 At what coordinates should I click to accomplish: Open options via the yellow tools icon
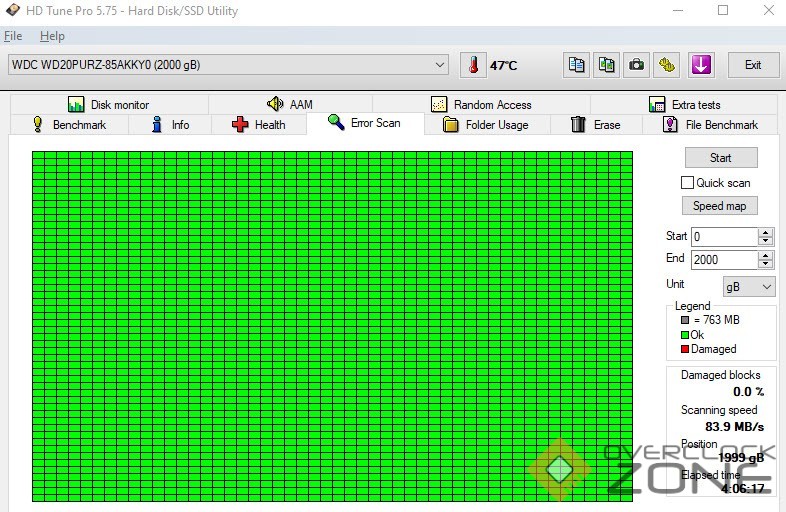tap(667, 65)
